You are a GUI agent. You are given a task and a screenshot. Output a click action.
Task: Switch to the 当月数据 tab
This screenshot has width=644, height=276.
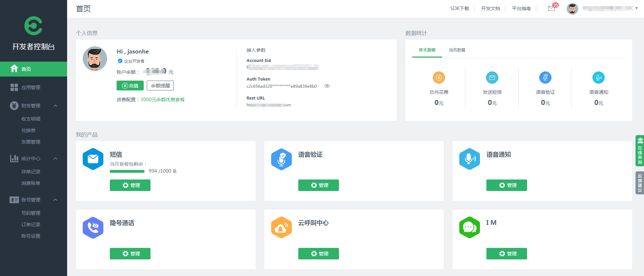[457, 50]
